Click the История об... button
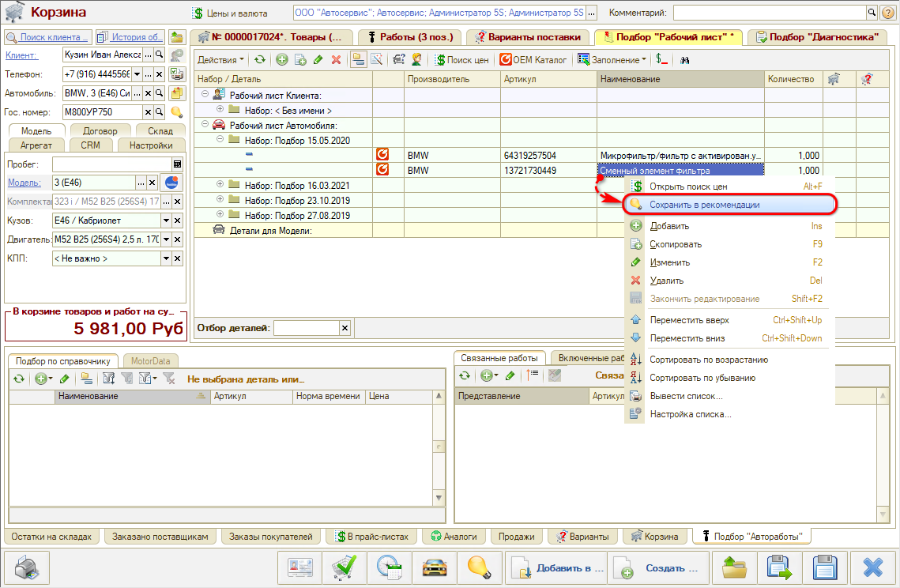Viewport: 900px width, 588px height. pos(130,36)
